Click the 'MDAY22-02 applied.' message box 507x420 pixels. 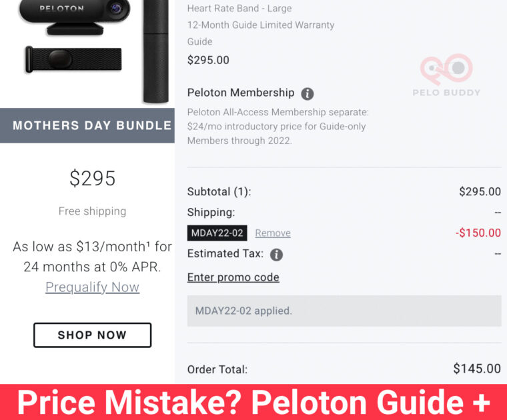point(344,311)
